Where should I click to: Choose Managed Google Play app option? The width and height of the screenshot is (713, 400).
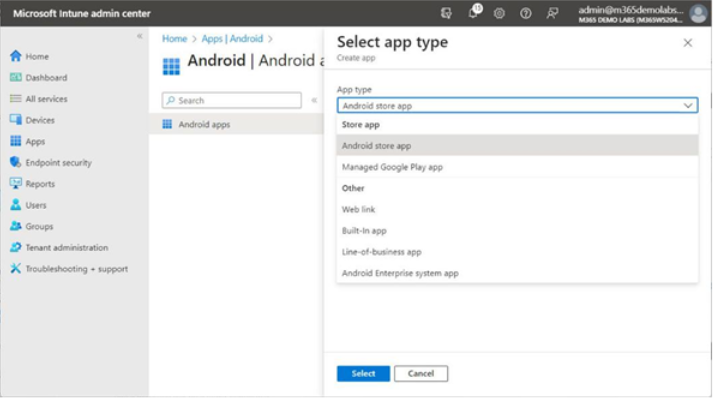tap(517, 167)
